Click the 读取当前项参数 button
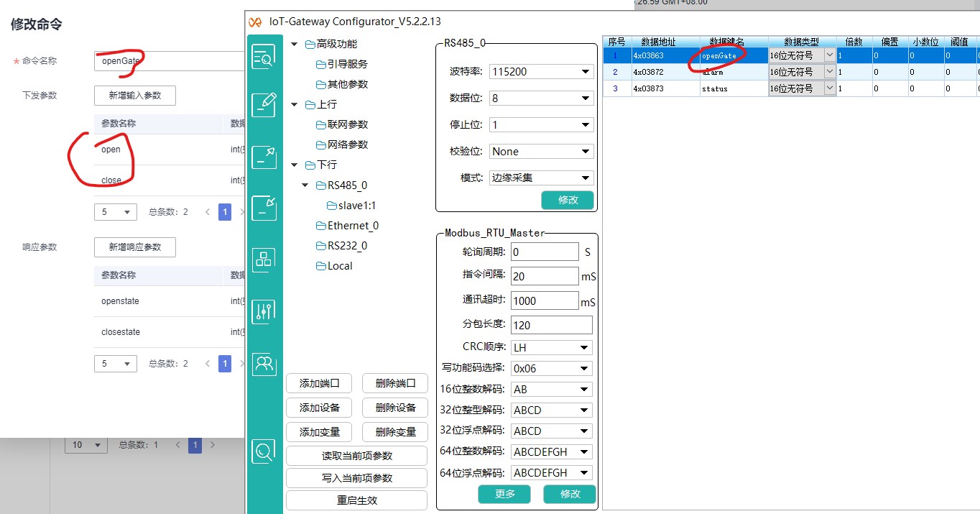Viewport: 980px width, 514px height. pos(357,456)
